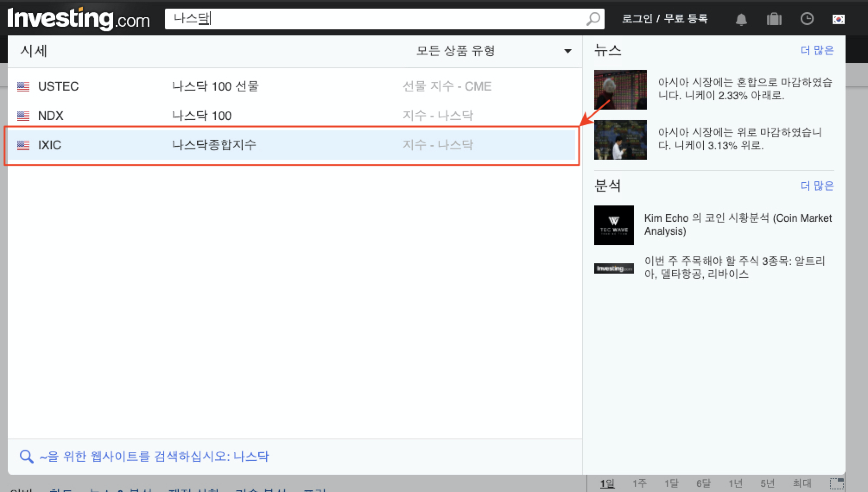Click 더 많은 link beside 분석
Image resolution: width=868 pixels, height=492 pixels.
coord(817,186)
